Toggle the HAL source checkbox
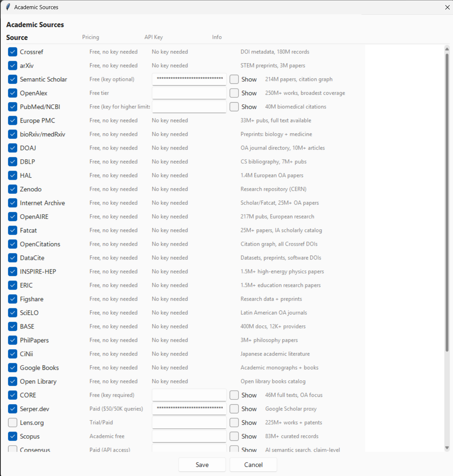The height and width of the screenshot is (476, 453). [x=12, y=175]
